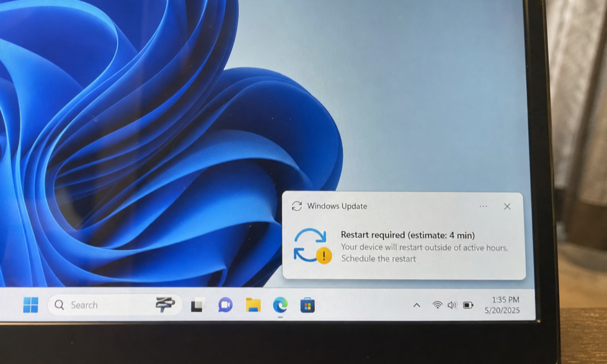607x364 pixels.
Task: Open the Windows Start menu
Action: point(30,305)
